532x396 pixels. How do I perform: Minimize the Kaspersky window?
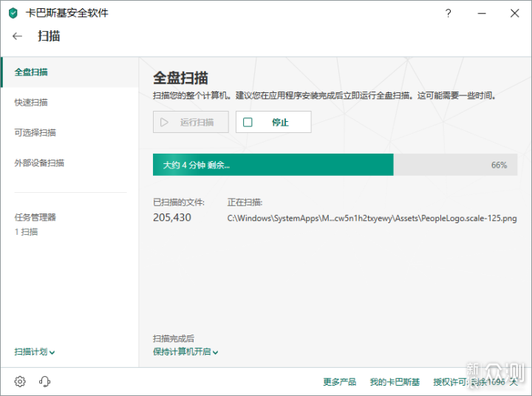coord(482,13)
